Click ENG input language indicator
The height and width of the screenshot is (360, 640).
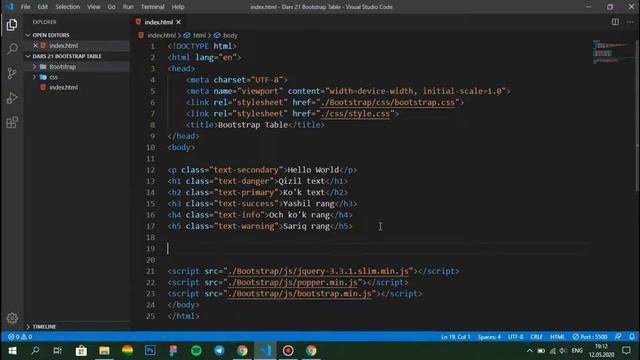click(577, 351)
